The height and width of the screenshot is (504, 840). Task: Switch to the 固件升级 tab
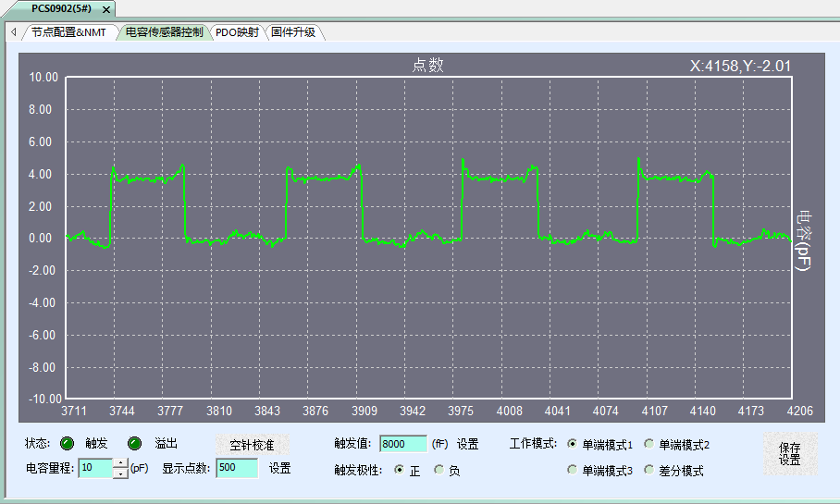293,32
